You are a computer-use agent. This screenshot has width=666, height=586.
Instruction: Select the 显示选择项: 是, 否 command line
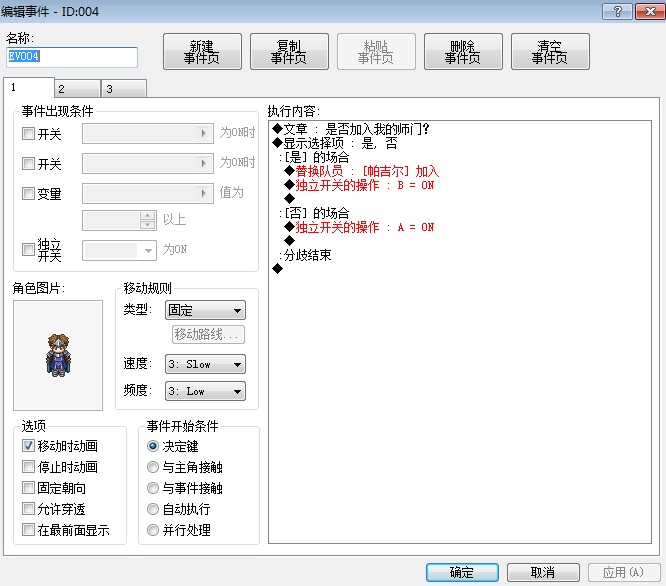pos(335,143)
